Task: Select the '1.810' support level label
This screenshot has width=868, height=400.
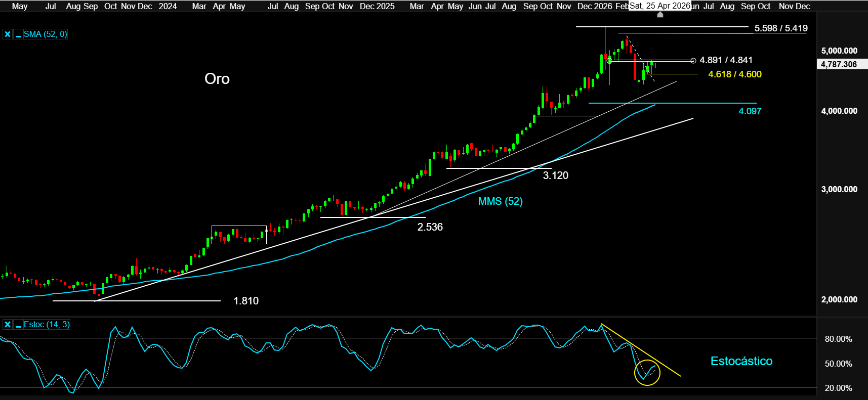Action: coord(246,301)
